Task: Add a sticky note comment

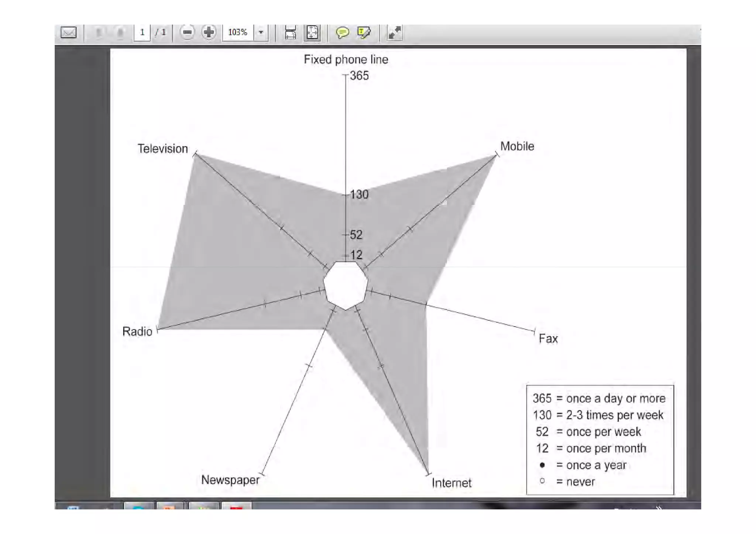Action: pyautogui.click(x=342, y=32)
